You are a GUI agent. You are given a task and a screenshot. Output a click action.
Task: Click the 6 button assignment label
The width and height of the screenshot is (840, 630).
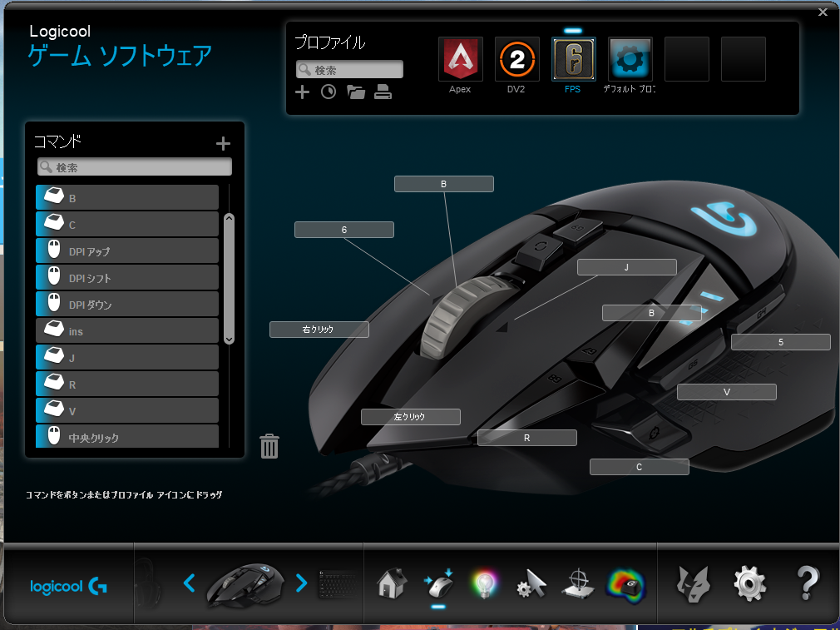344,230
